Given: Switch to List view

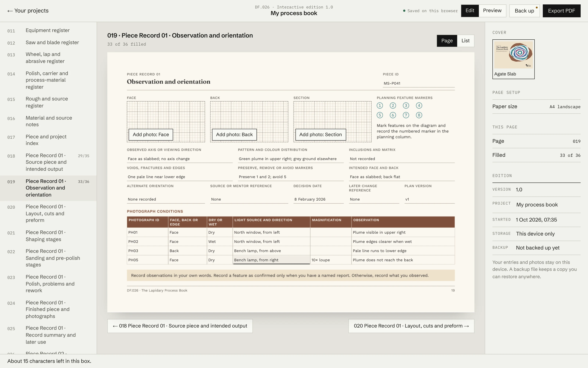Looking at the screenshot, I should click(465, 41).
